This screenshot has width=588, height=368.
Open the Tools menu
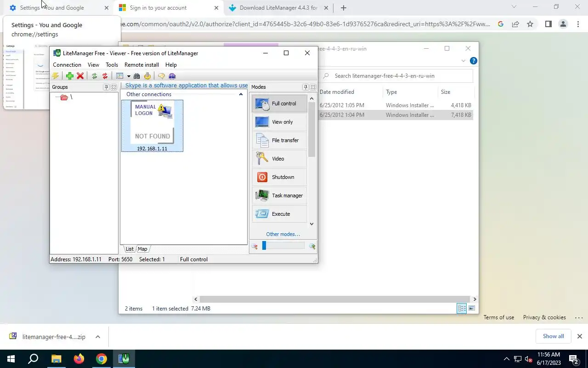tap(112, 65)
